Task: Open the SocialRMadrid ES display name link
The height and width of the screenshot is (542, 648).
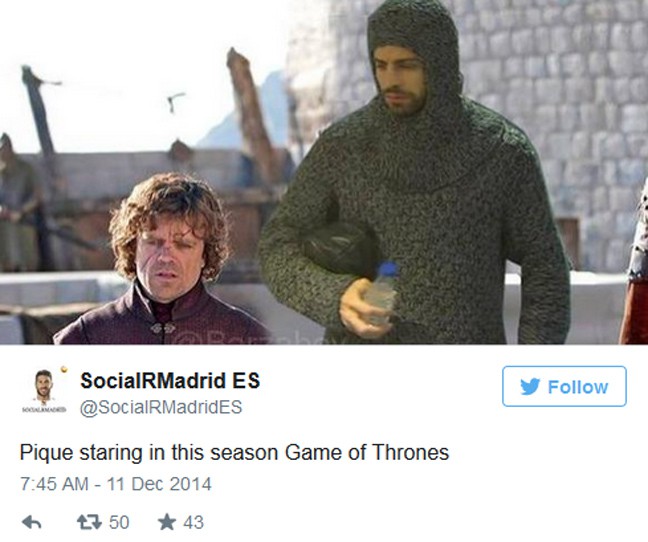Action: click(x=170, y=380)
